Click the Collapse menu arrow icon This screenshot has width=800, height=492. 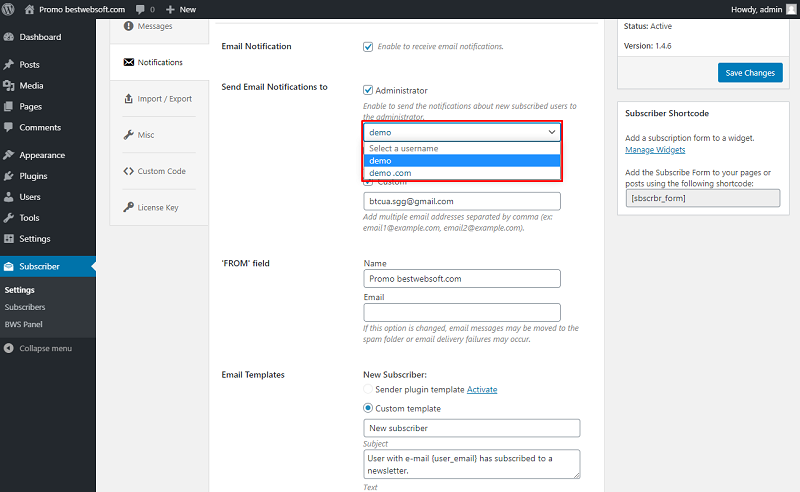(9, 348)
